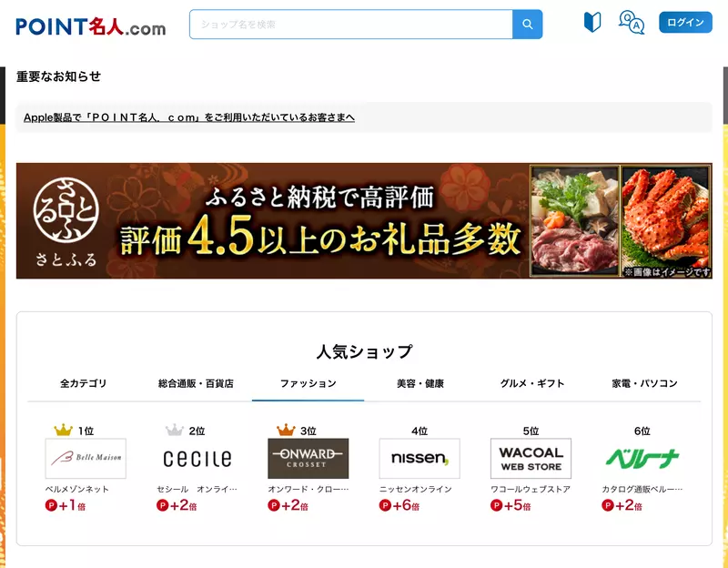Click the 5位 rank label
728x568 pixels.
click(x=531, y=431)
